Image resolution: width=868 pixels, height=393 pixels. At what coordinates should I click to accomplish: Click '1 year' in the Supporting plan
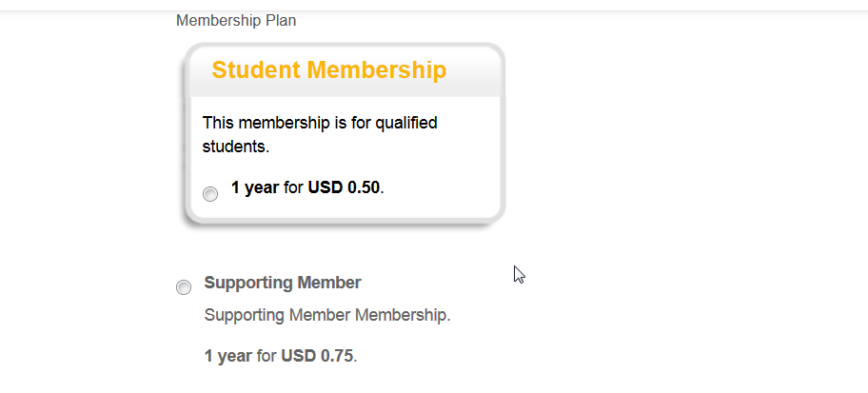tap(228, 356)
